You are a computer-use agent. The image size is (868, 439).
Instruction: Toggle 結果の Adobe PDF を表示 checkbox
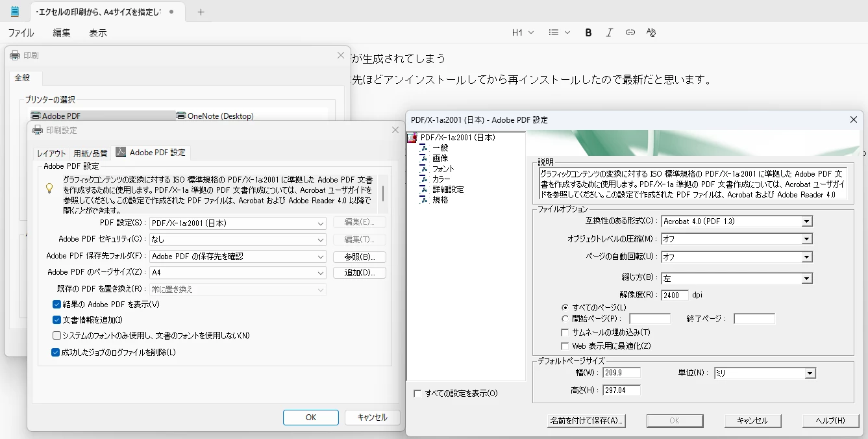point(56,305)
